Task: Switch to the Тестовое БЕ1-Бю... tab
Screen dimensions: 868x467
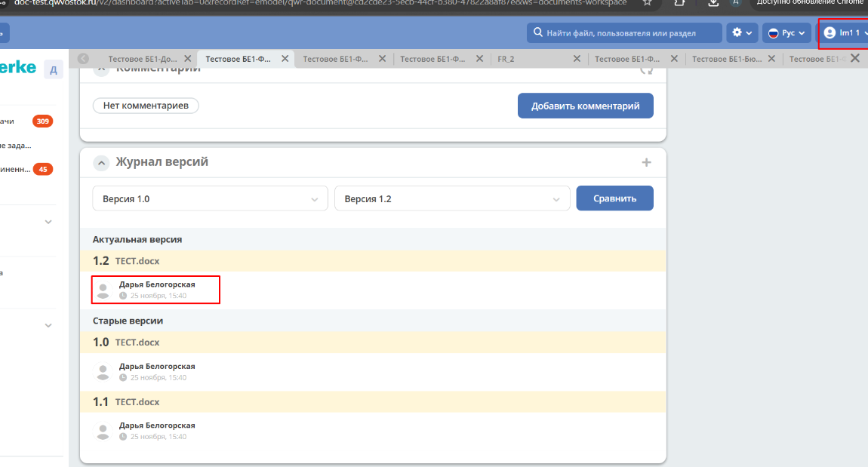Action: click(726, 59)
